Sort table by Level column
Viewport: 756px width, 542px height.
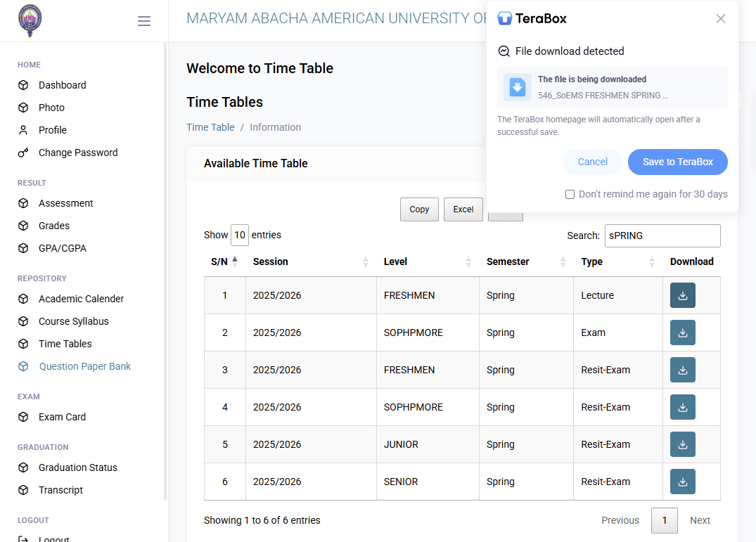coord(428,262)
